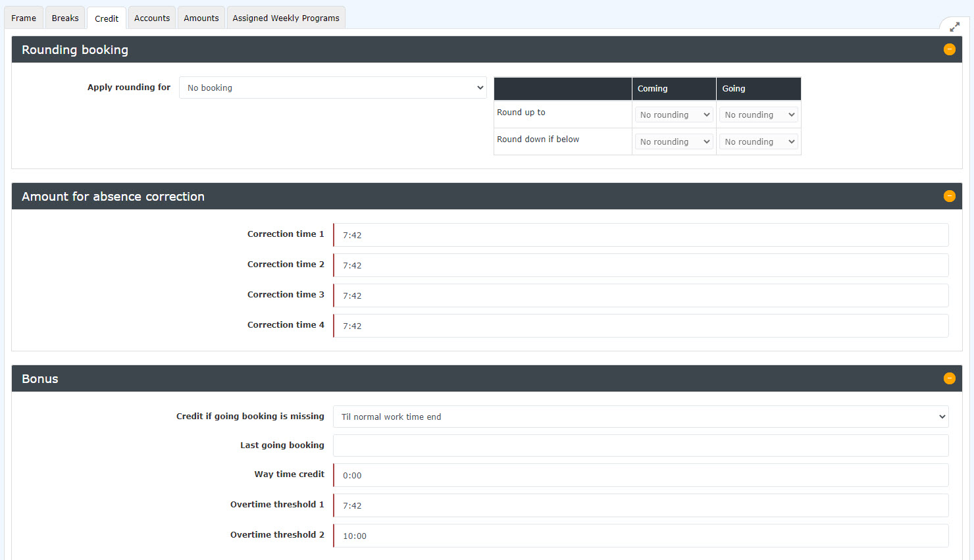Open Round down if below Going dropdown
Image resolution: width=974 pixels, height=560 pixels.
point(759,141)
